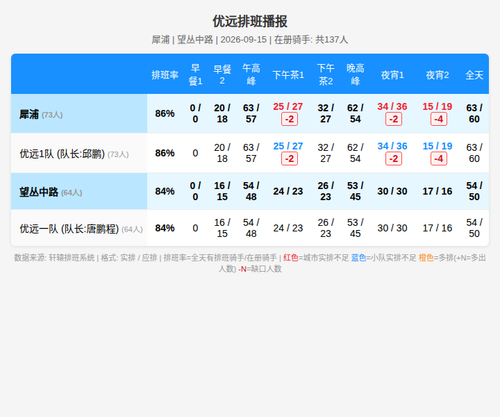Screen dimensions: 500x417
Task: Click 26 / 23 in the 望丛中路 row
Action: (326, 191)
